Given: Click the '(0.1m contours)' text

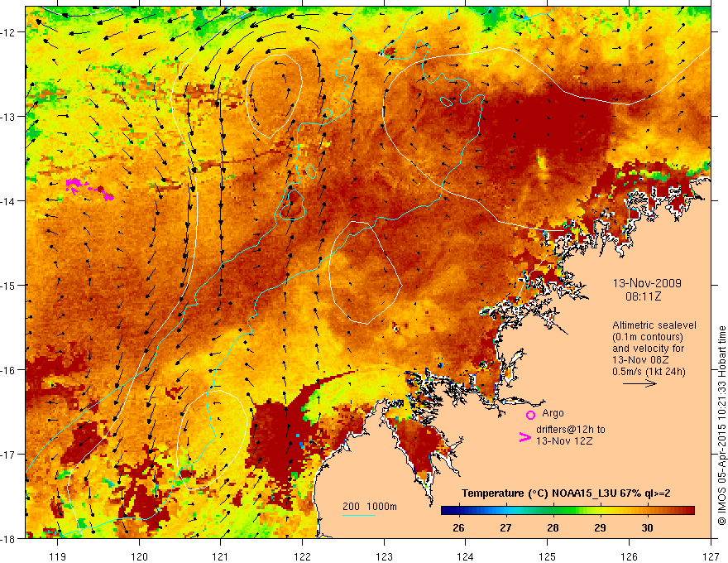Looking at the screenshot, I should point(648,337).
